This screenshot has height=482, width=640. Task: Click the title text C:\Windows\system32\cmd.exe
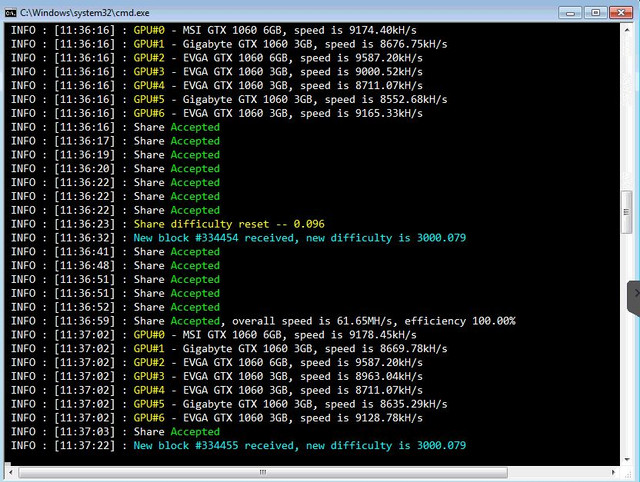coord(84,13)
